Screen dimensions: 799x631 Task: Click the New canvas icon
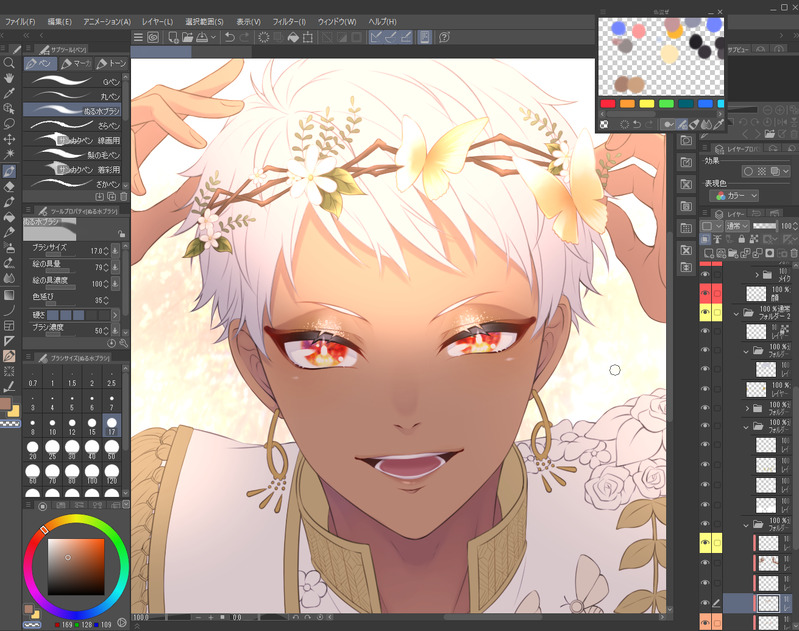coord(173,37)
